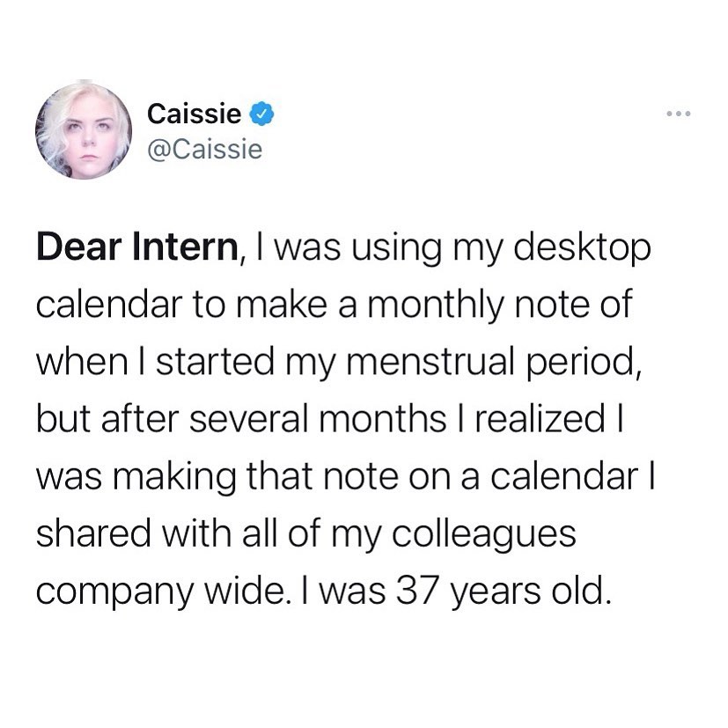Click the word colleagues in the tweet

click(x=484, y=535)
